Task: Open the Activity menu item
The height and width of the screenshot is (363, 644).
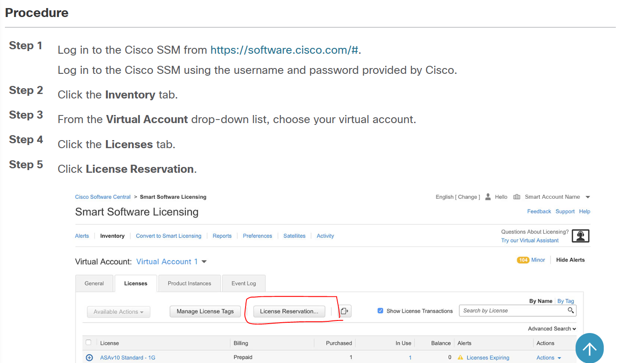Action: 325,236
